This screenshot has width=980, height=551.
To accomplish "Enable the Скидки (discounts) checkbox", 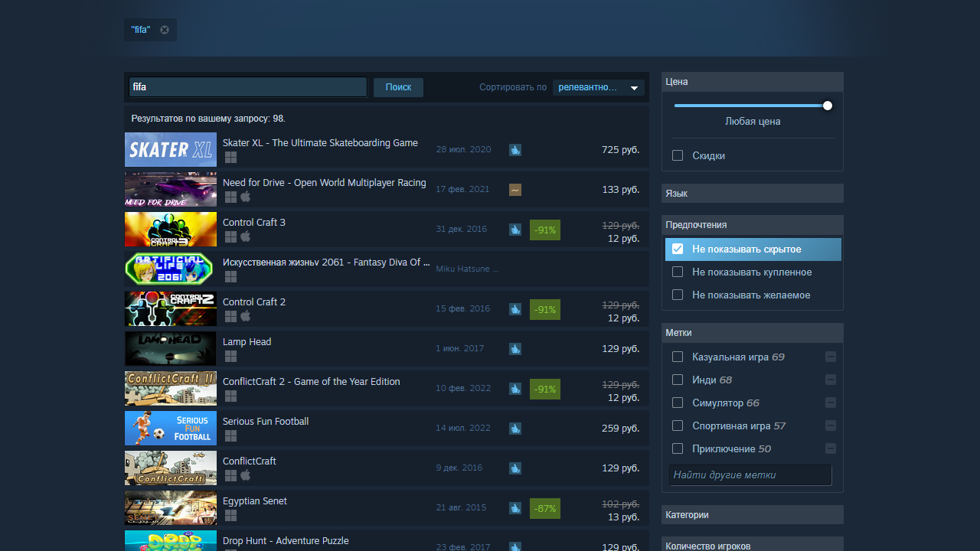I will (x=678, y=155).
